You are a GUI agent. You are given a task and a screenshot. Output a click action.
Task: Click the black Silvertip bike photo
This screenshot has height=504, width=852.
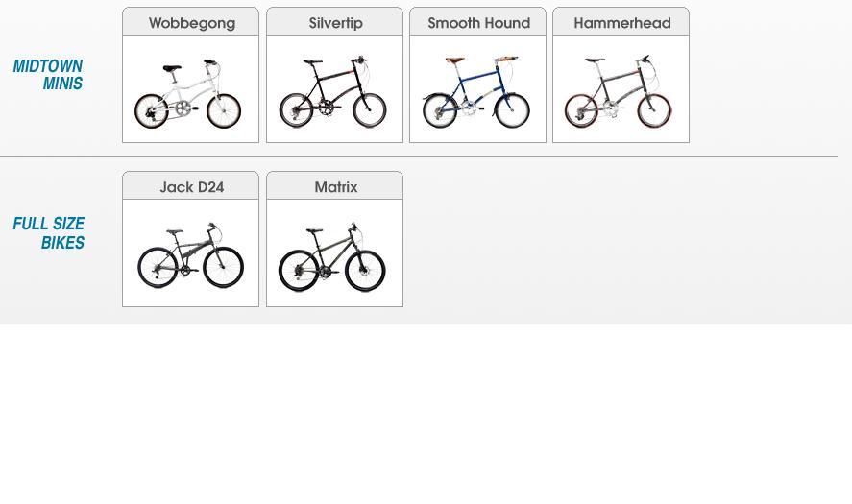coord(332,92)
